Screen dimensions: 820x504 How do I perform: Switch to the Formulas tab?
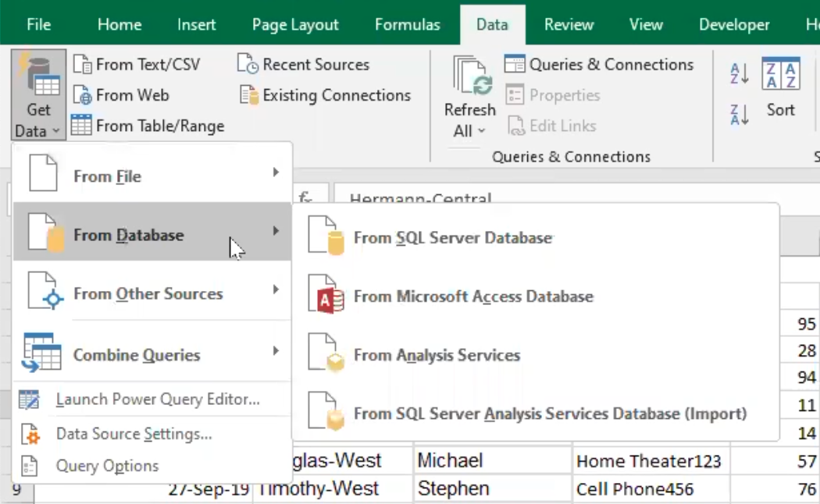tap(407, 25)
